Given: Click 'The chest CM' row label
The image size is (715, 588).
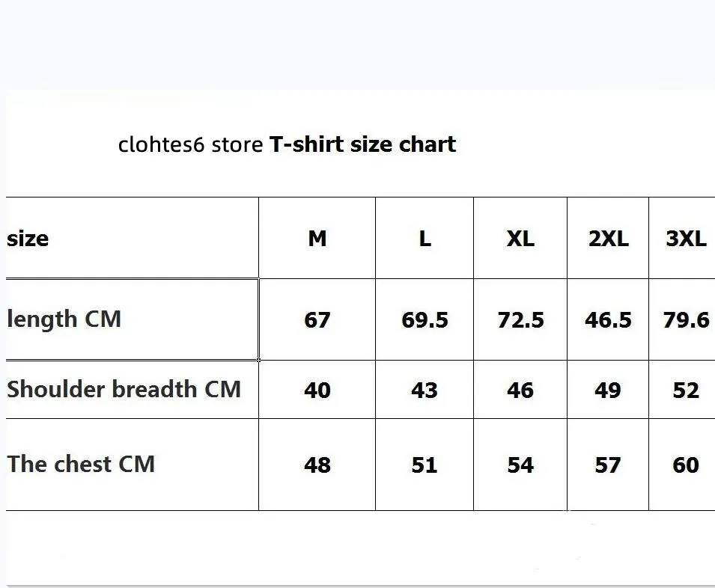Looking at the screenshot, I should tap(81, 464).
